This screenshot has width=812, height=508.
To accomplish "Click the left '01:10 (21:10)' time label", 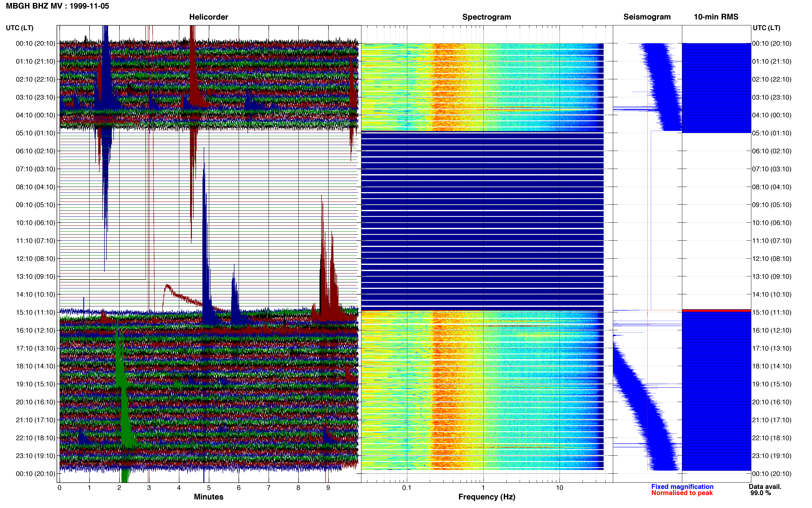I will (35, 61).
